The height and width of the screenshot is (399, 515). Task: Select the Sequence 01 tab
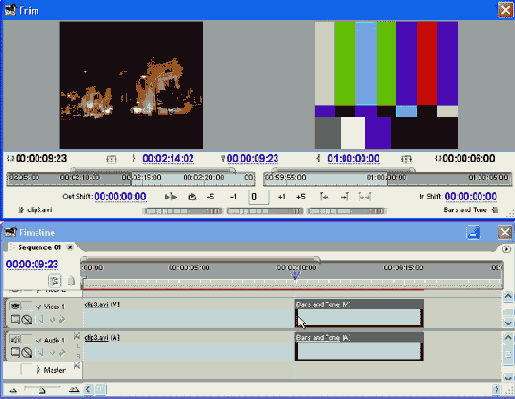[39, 247]
